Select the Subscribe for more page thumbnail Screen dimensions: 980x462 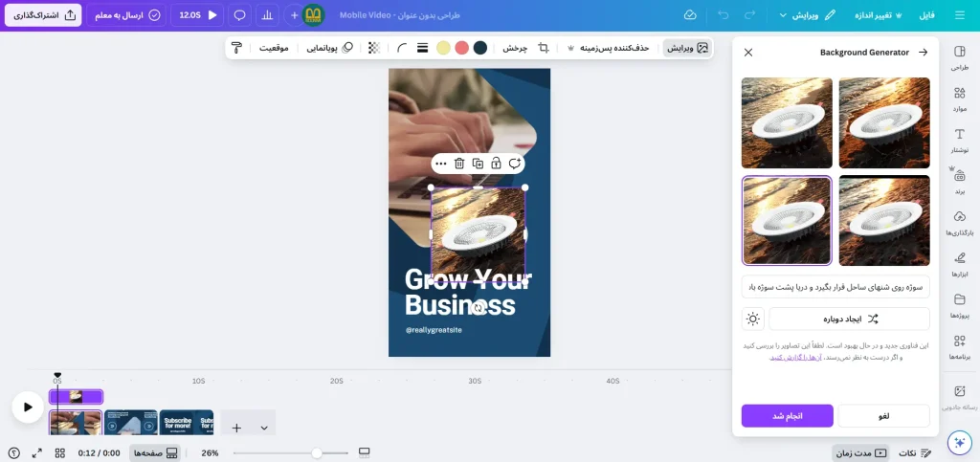click(x=187, y=423)
